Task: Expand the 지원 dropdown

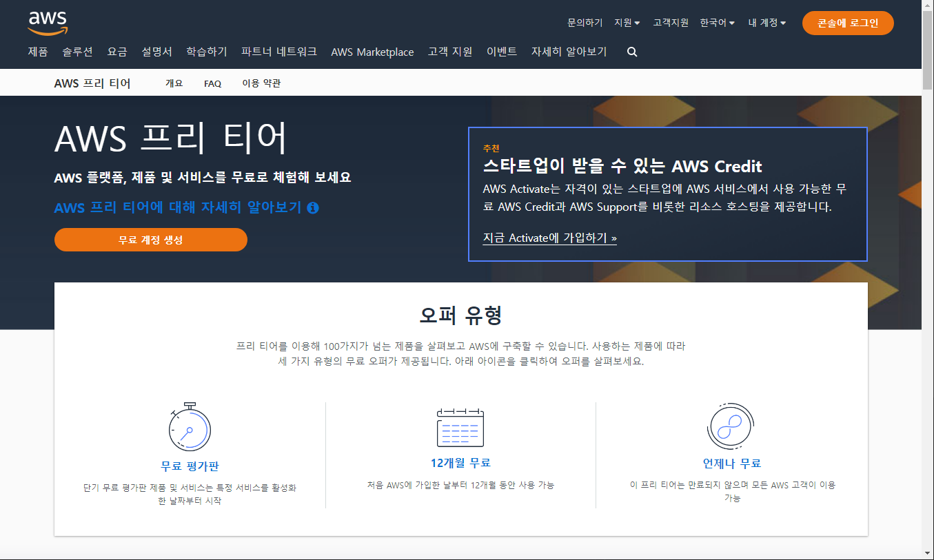Action: (627, 23)
